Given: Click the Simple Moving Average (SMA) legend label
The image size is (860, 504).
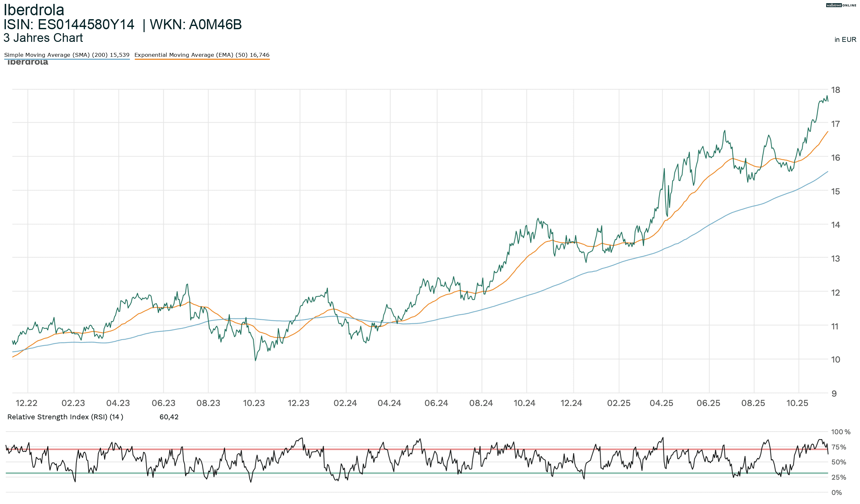Looking at the screenshot, I should point(67,55).
